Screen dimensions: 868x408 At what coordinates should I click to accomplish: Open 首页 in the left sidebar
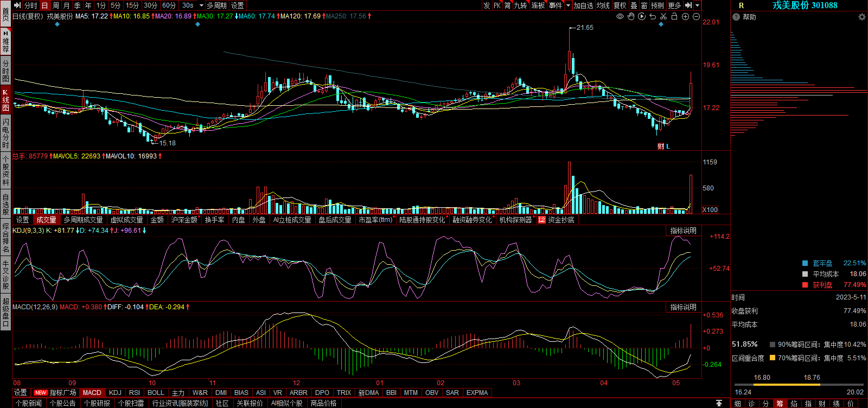click(5, 14)
